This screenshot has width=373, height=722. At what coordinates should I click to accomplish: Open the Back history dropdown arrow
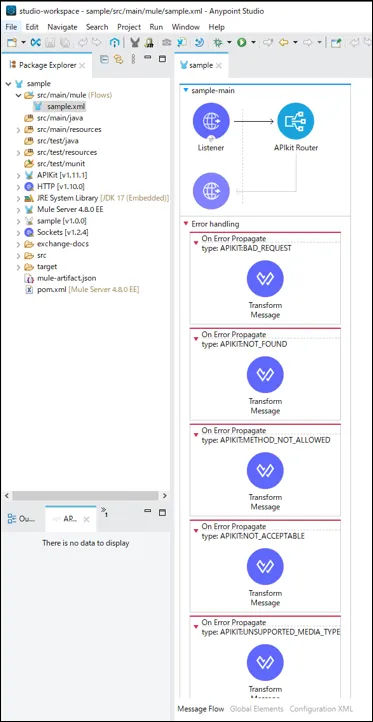(295, 42)
